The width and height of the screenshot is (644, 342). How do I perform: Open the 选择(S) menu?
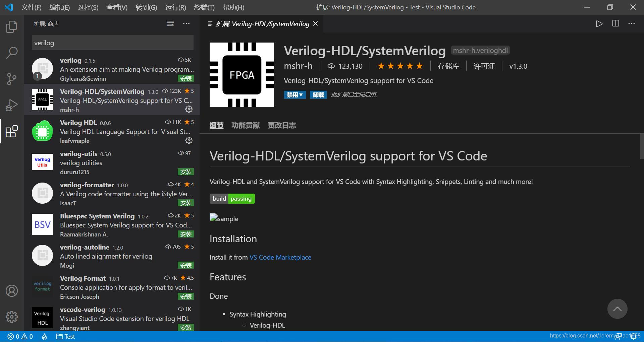pos(88,7)
